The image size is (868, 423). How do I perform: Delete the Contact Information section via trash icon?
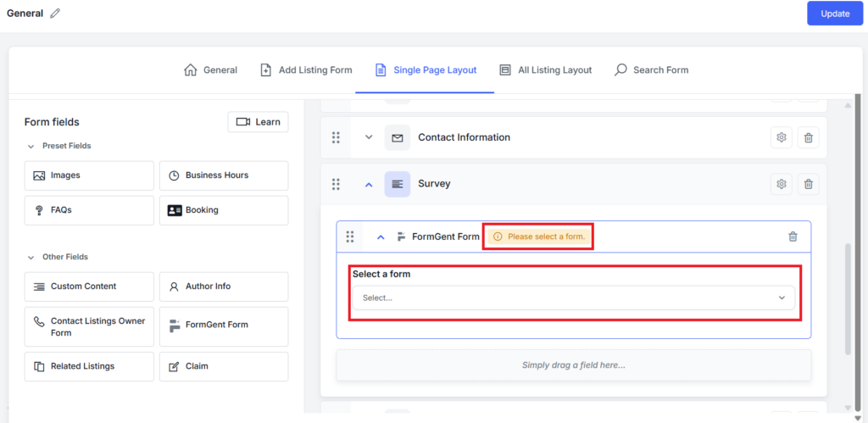(809, 137)
